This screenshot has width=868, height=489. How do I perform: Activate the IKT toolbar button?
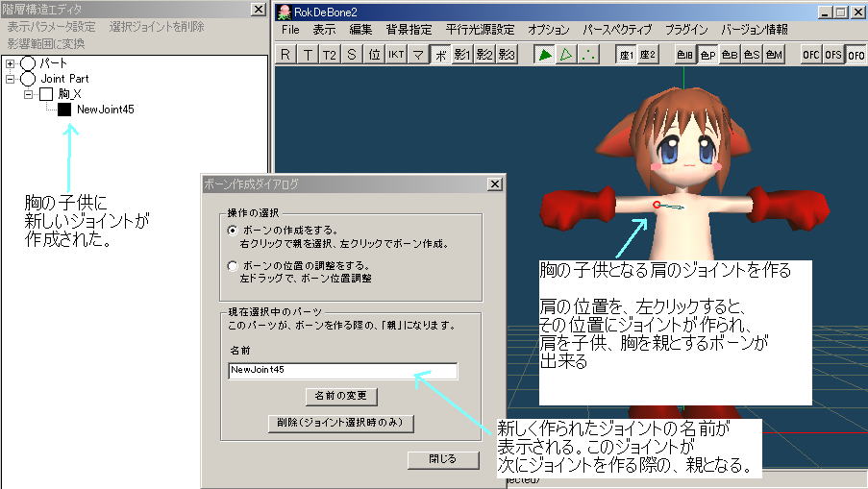point(396,55)
